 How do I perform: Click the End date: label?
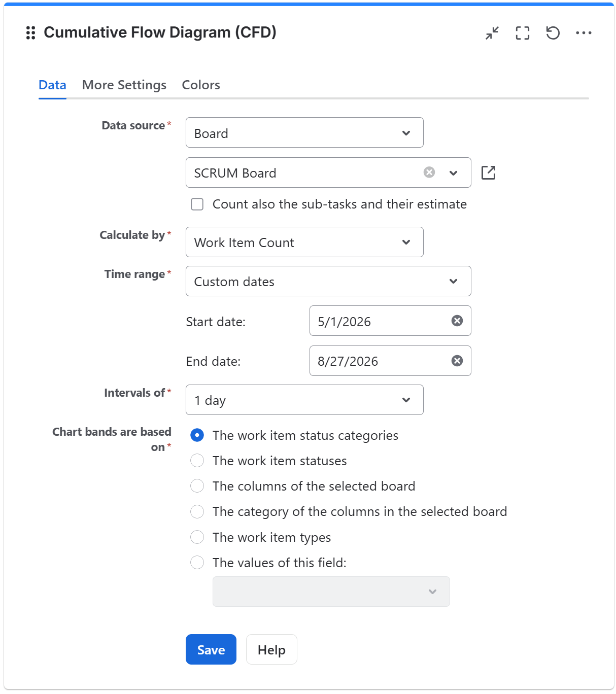click(x=213, y=361)
